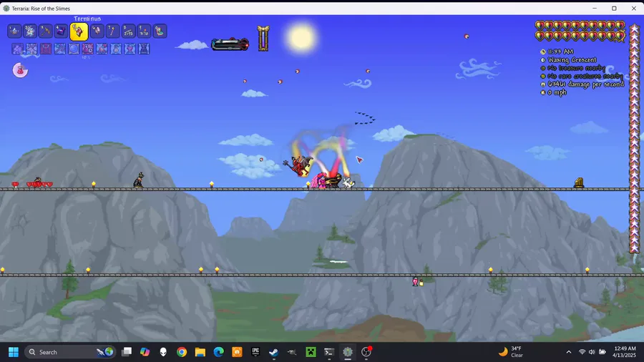
Task: Click the black cat on upper platform
Action: 139,180
